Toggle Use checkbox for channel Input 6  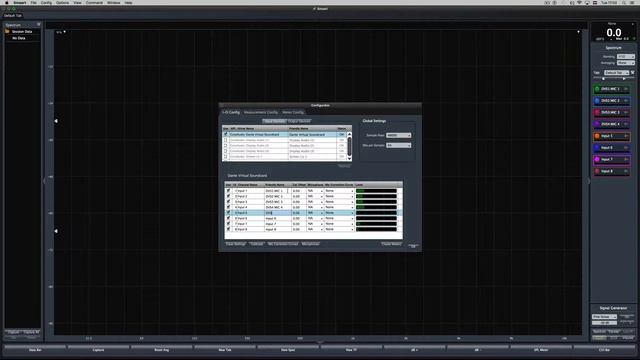click(228, 218)
